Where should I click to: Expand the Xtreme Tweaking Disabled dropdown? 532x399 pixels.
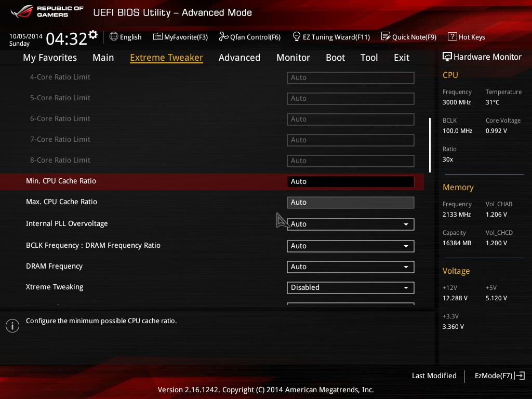[x=351, y=288]
